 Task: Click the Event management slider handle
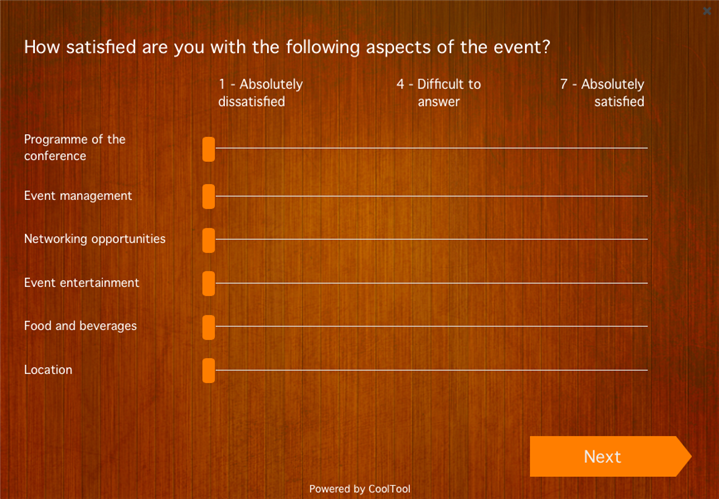[x=208, y=196]
